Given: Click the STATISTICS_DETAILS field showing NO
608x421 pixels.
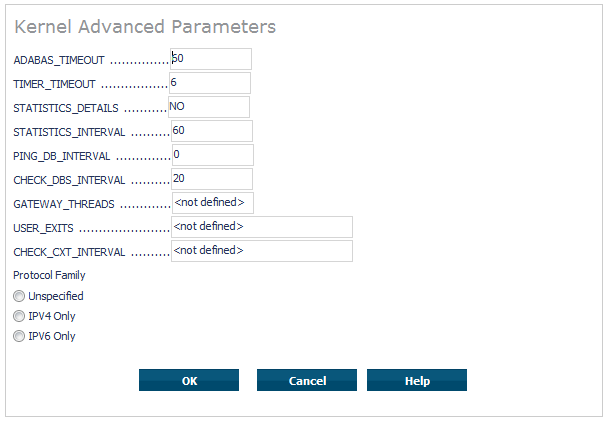Looking at the screenshot, I should [209, 107].
